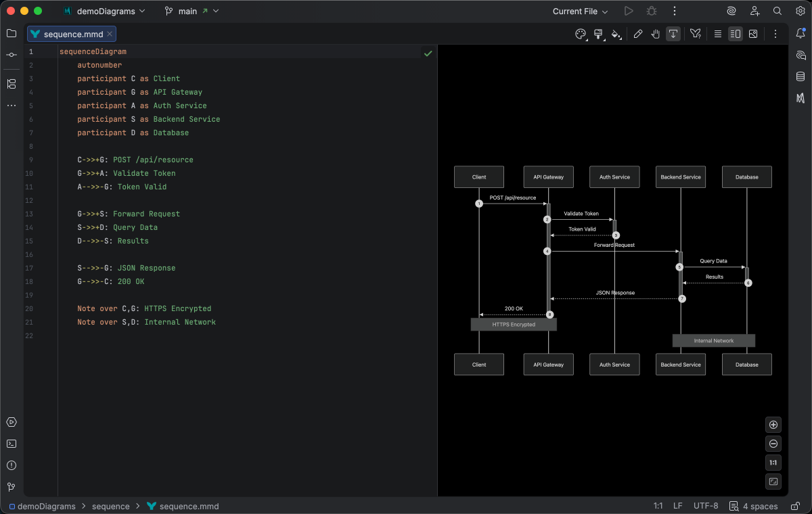The width and height of the screenshot is (812, 514).
Task: Click the 'autonumber' keyword on line 2
Action: [x=99, y=65]
